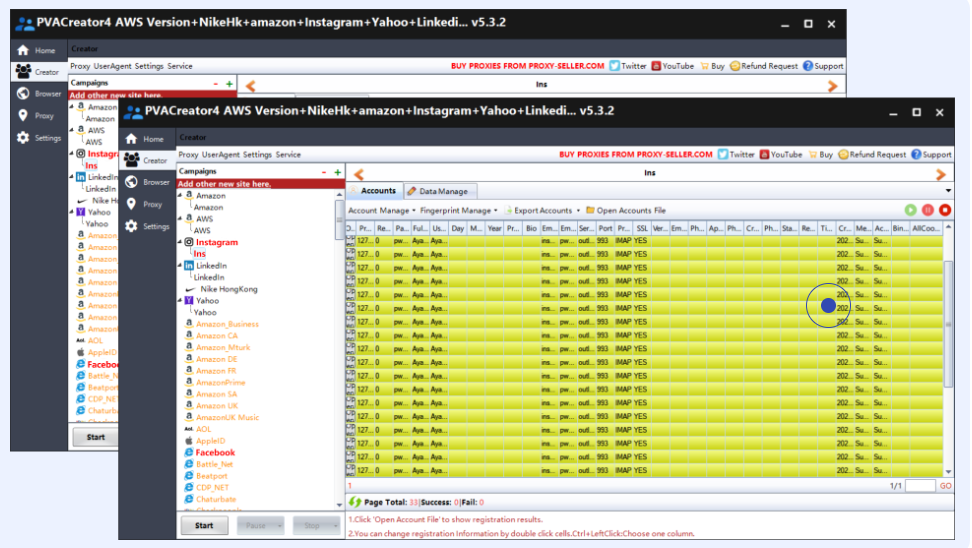Switch to the Accounts tab

click(374, 191)
